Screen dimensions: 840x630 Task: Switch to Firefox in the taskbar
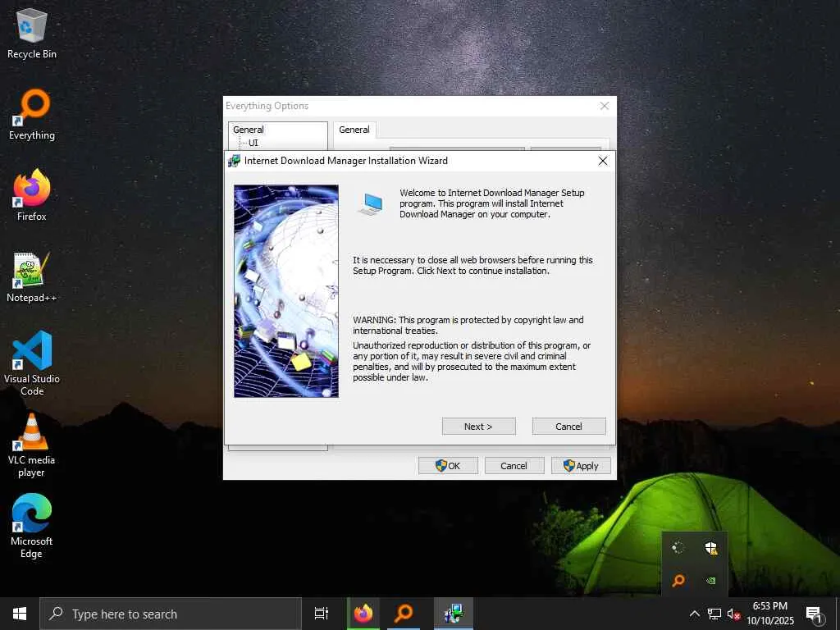[x=363, y=614]
